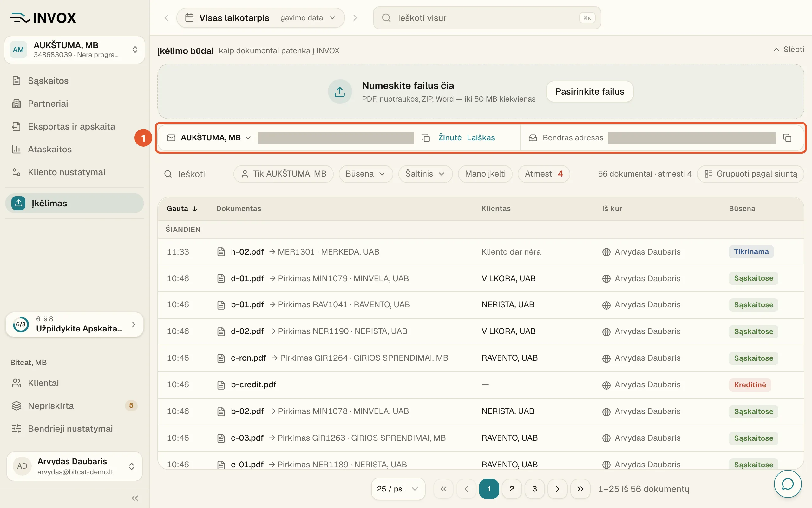Click globe icon in b-credit.pdf row

click(x=606, y=385)
